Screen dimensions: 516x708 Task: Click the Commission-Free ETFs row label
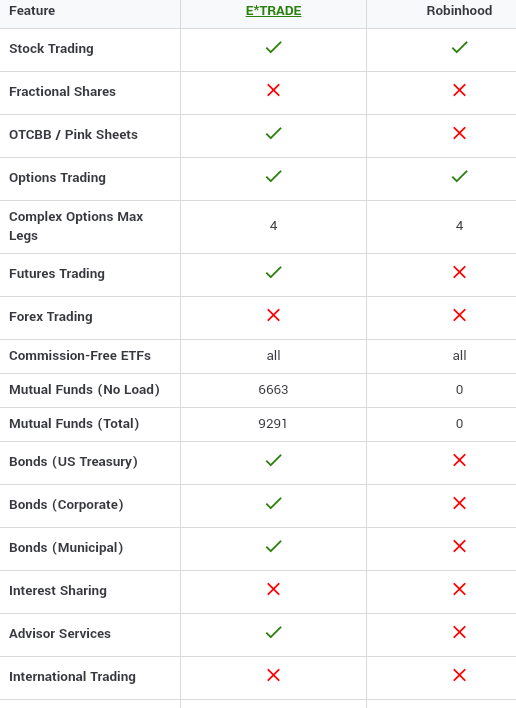pos(80,356)
